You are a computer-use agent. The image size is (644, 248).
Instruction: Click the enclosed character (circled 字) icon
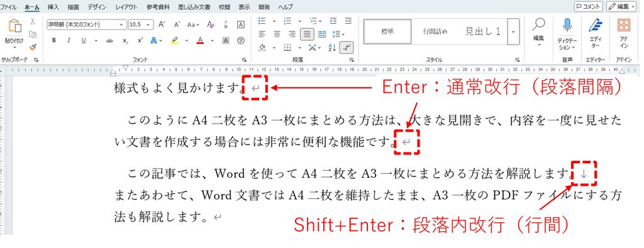[241, 41]
